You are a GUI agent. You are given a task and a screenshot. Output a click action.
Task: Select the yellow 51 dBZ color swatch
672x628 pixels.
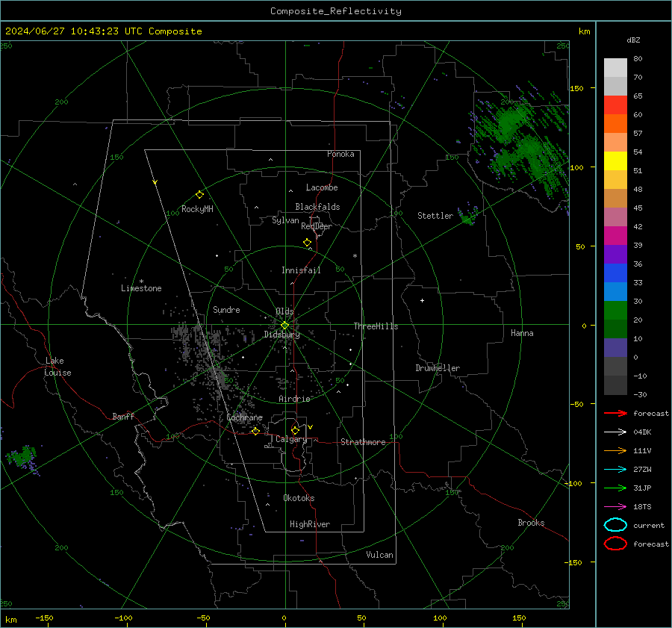coord(615,161)
